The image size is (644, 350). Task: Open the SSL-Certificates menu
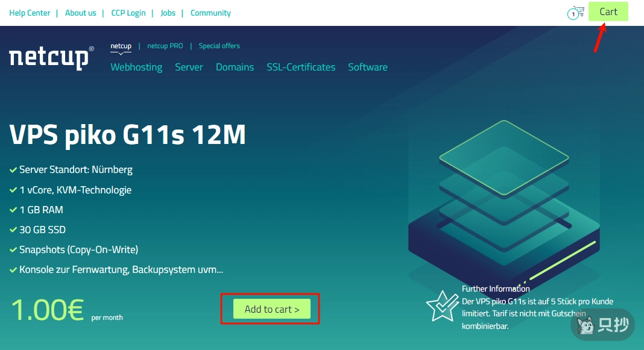(x=301, y=67)
